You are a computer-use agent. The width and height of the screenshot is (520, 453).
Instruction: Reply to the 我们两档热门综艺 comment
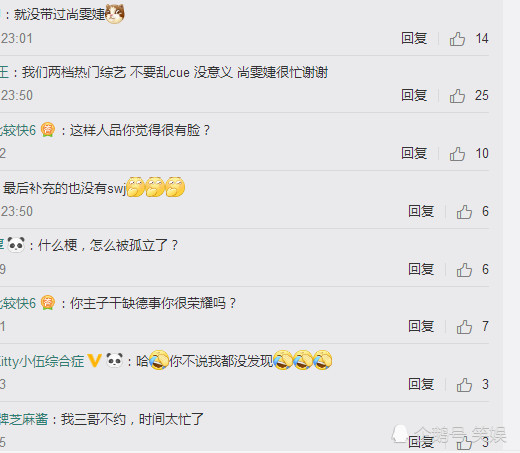point(414,95)
